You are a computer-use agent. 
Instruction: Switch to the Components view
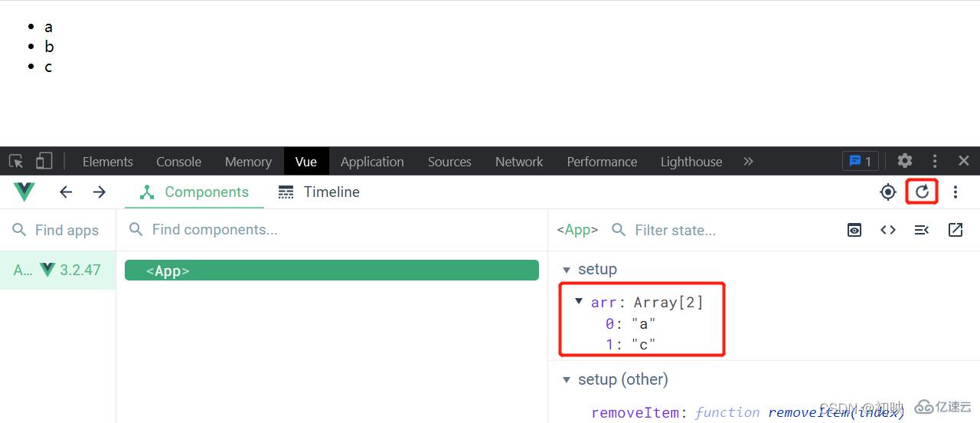194,192
